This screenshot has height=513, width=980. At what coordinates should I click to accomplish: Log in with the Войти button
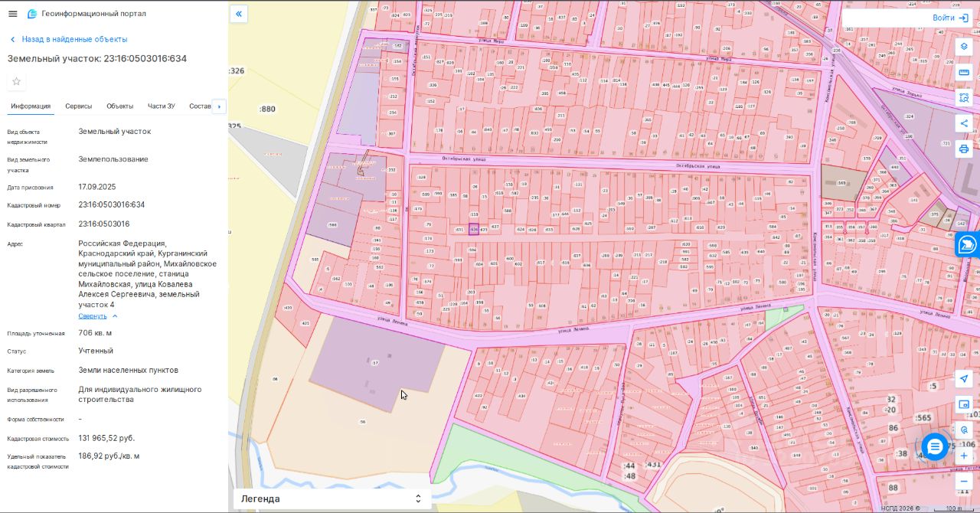pos(950,18)
